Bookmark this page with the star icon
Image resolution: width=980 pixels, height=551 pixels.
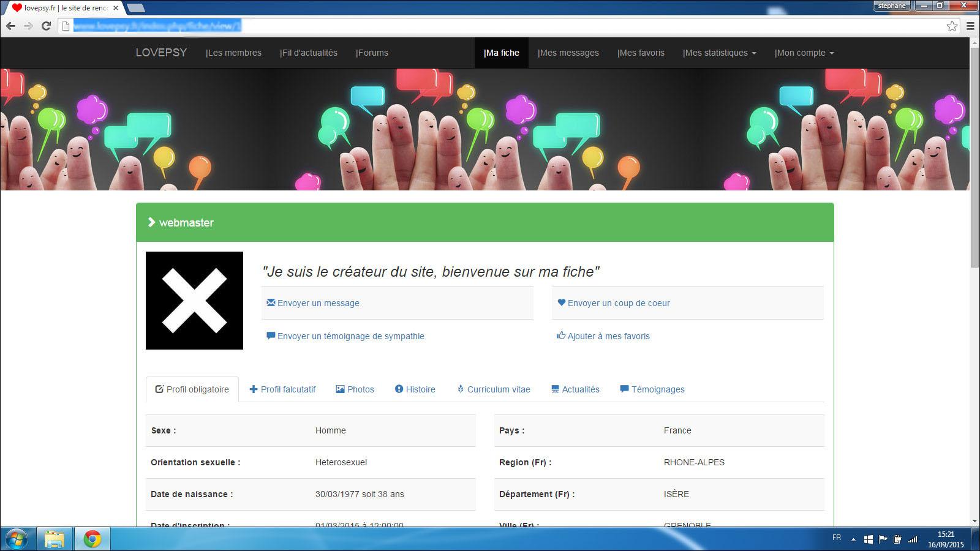click(952, 26)
